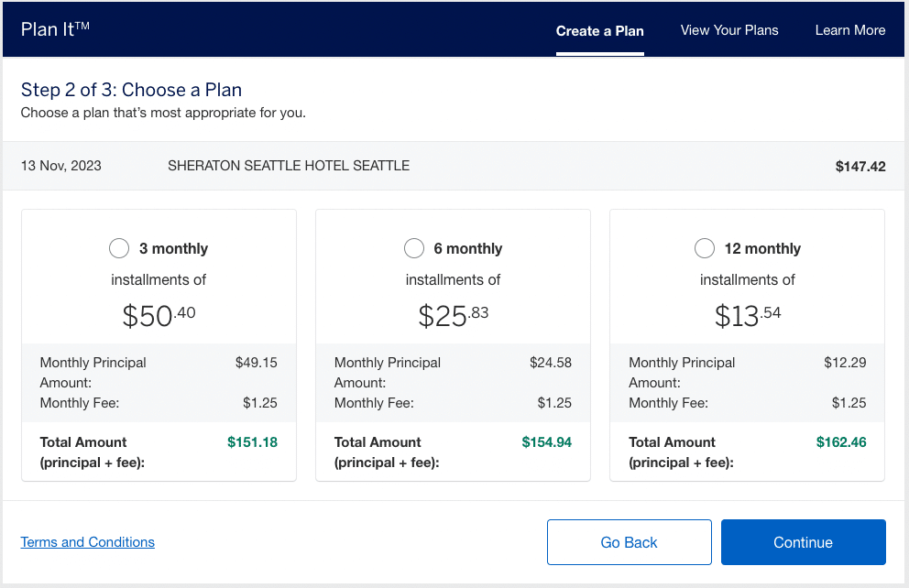The width and height of the screenshot is (909, 588).
Task: Select the 3 monthly installments radio button
Action: pos(119,248)
